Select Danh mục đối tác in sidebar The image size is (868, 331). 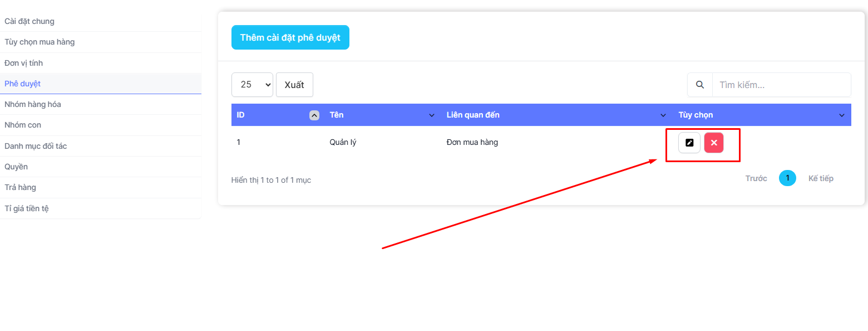(36, 146)
